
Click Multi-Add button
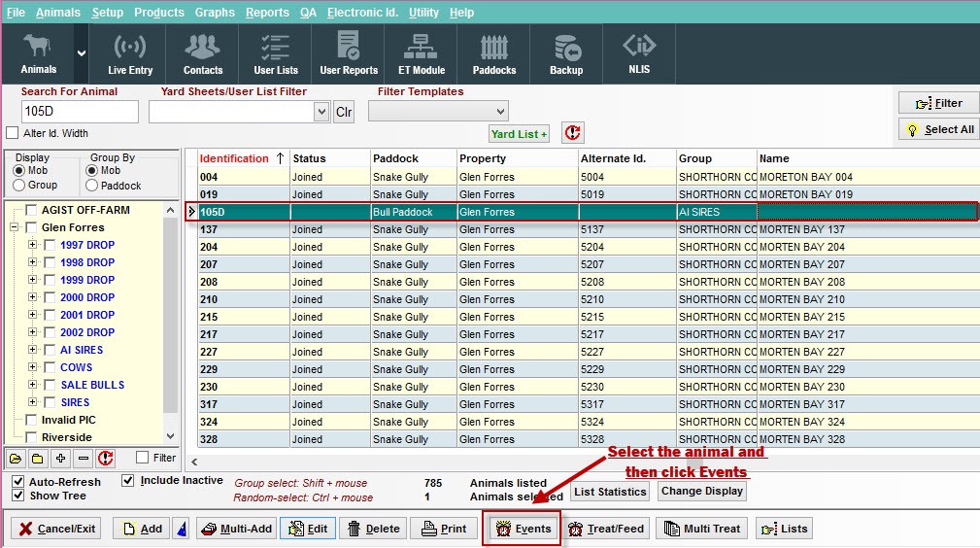click(x=237, y=529)
